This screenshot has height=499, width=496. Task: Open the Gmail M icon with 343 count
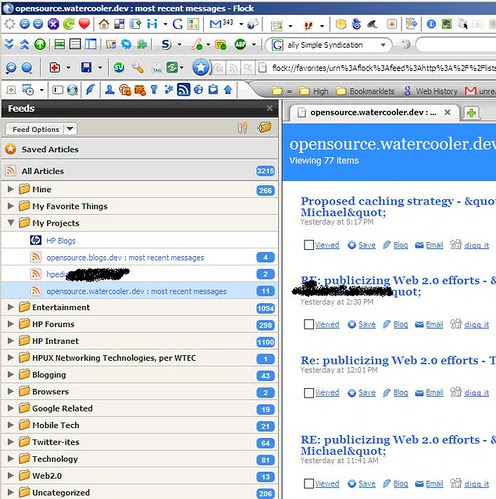pos(221,24)
